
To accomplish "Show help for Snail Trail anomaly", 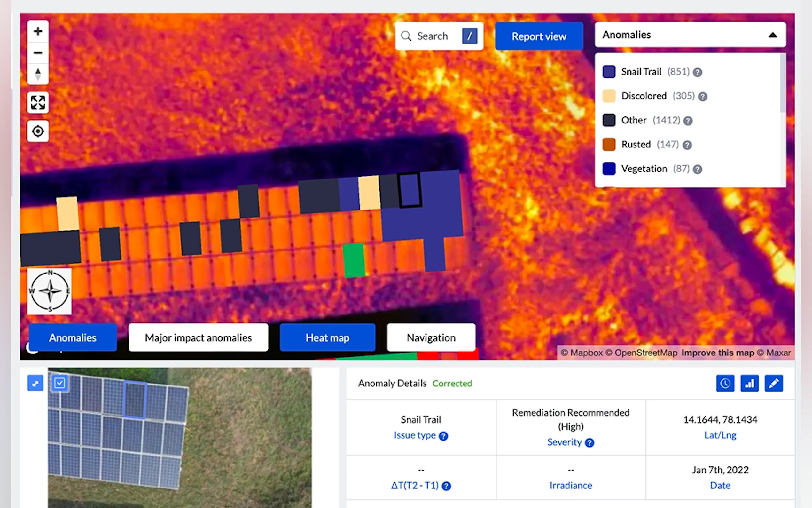I will 698,72.
